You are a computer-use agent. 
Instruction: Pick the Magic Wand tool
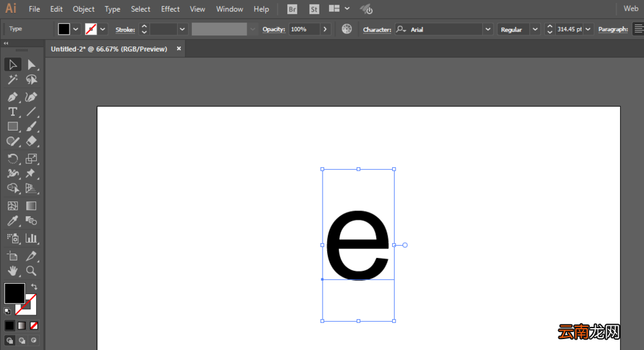[x=13, y=80]
